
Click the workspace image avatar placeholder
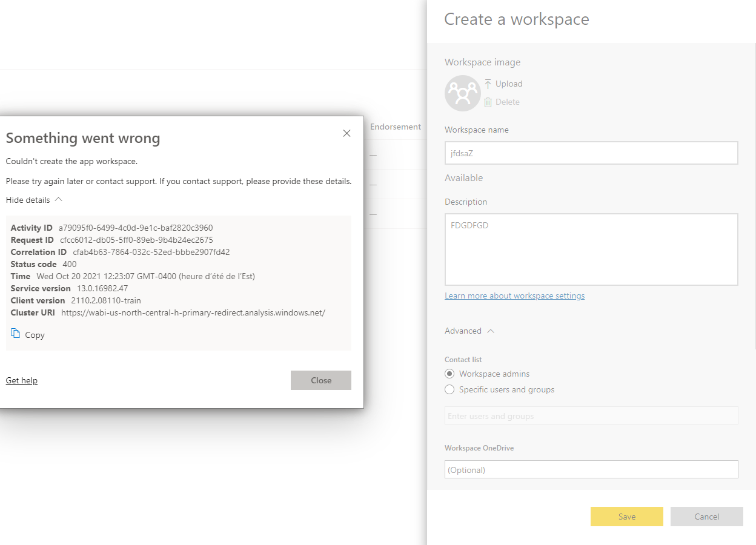pyautogui.click(x=463, y=93)
